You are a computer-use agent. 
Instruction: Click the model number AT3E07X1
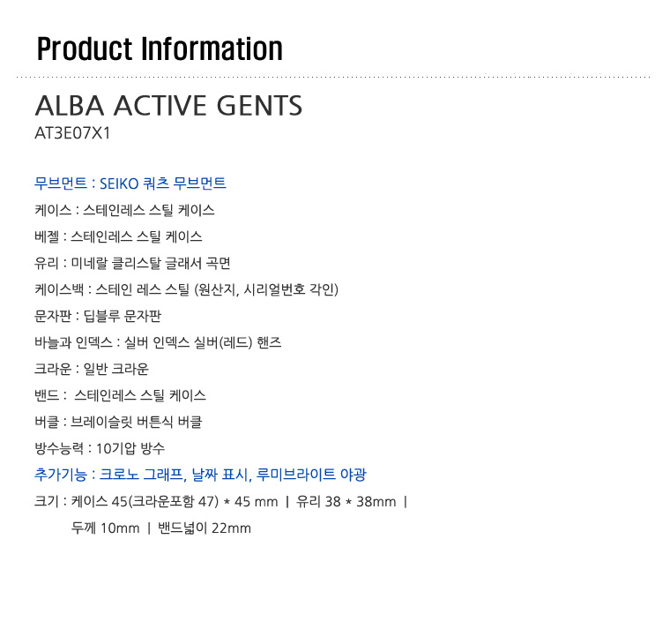pos(72,133)
